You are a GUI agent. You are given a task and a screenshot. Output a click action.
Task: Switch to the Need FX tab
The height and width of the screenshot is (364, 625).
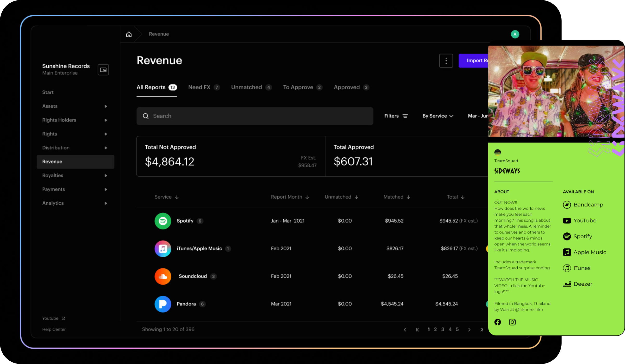click(204, 87)
